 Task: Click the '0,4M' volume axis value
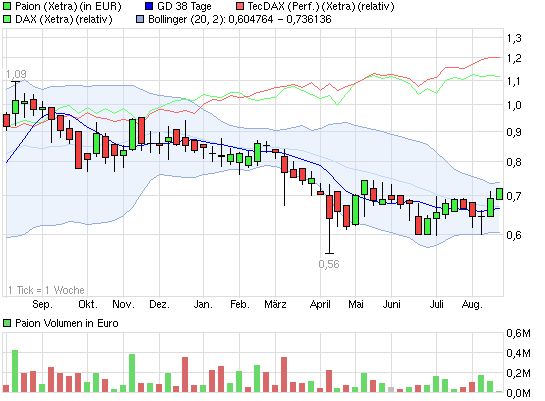[518, 353]
